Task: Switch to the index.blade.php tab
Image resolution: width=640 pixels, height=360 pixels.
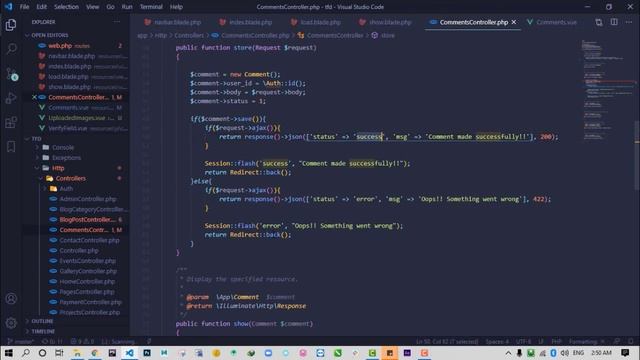Action: coord(246,22)
